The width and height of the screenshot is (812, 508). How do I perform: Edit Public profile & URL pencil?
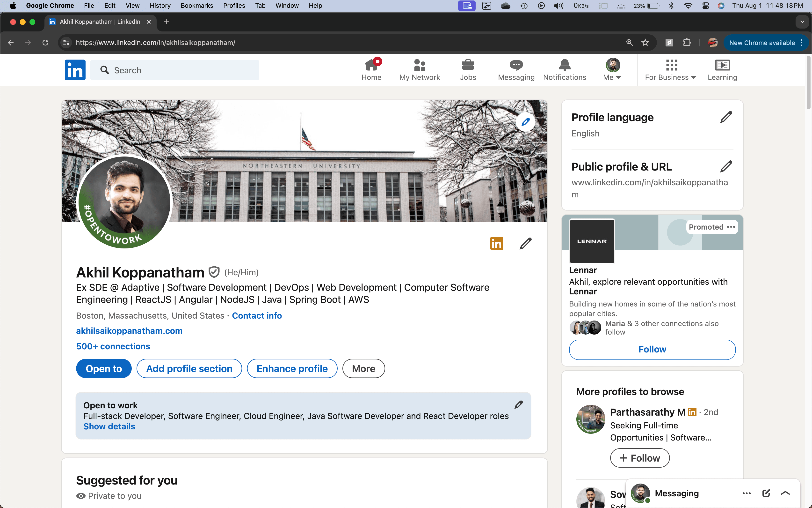click(726, 167)
